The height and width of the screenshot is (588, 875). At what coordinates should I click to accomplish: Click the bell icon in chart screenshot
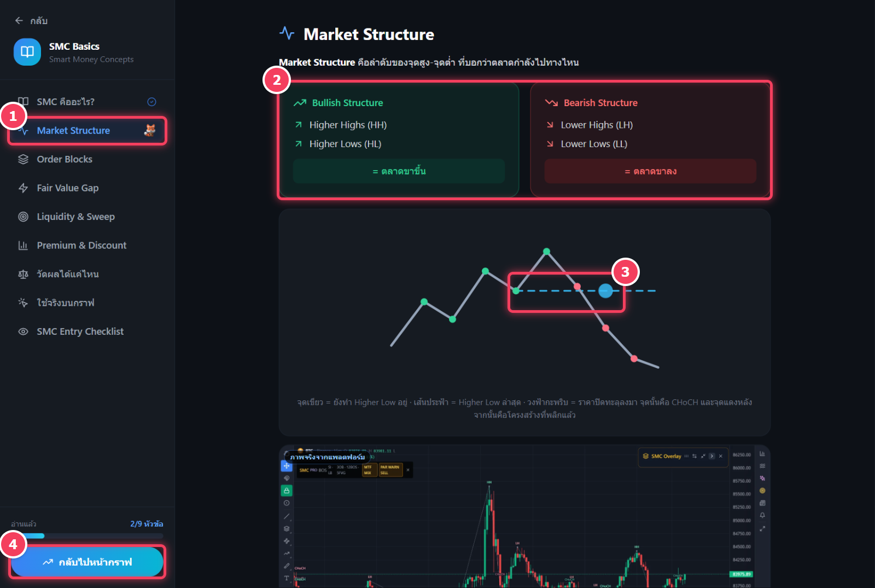(762, 515)
